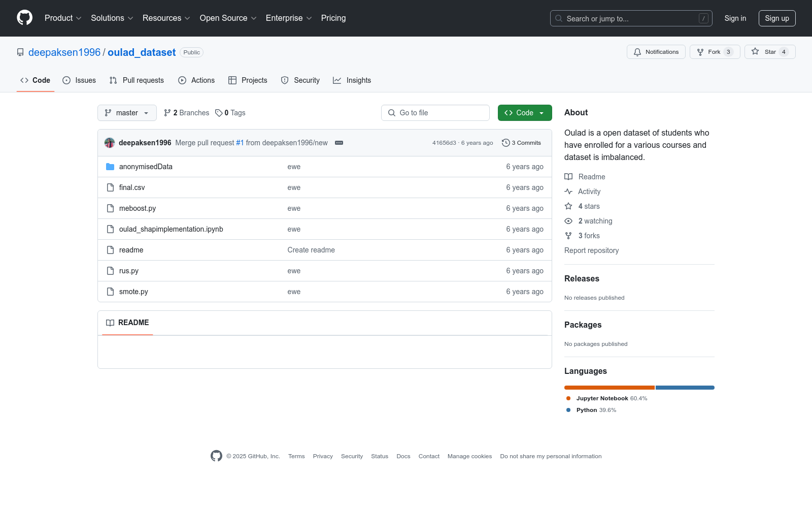Viewport: 812px width, 508px height.
Task: Switch to the Issues tab
Action: pyautogui.click(x=79, y=80)
